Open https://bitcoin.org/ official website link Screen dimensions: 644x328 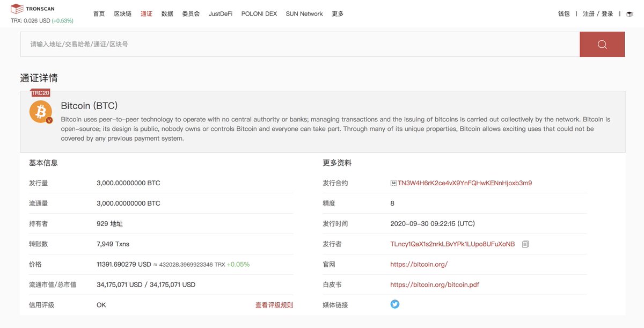tap(419, 265)
